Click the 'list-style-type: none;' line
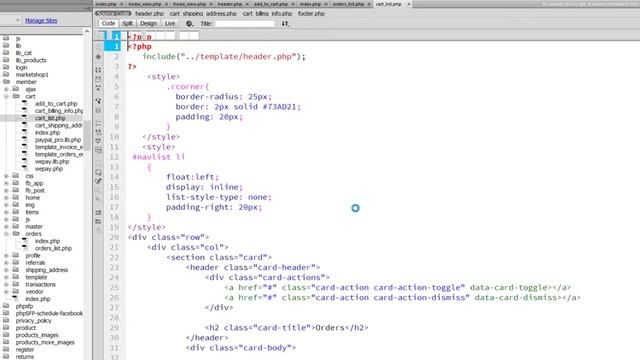 pos(219,197)
